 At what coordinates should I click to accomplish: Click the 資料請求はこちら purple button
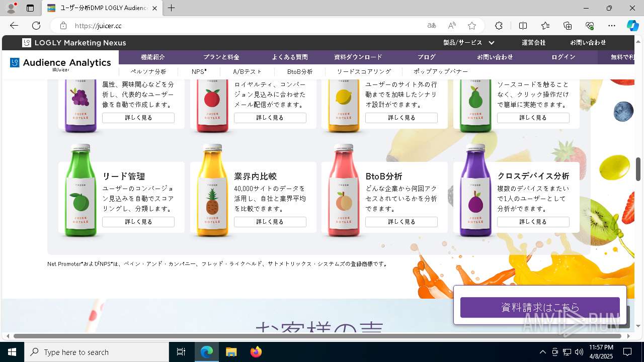(540, 308)
